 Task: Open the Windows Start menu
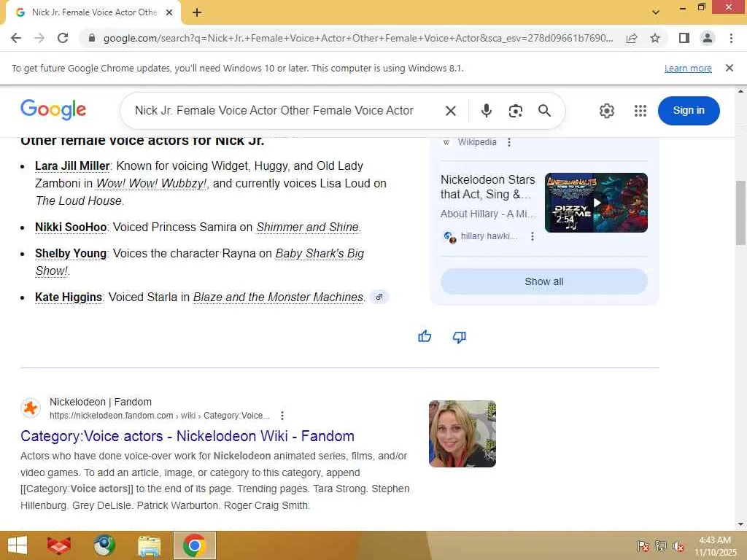[18, 545]
